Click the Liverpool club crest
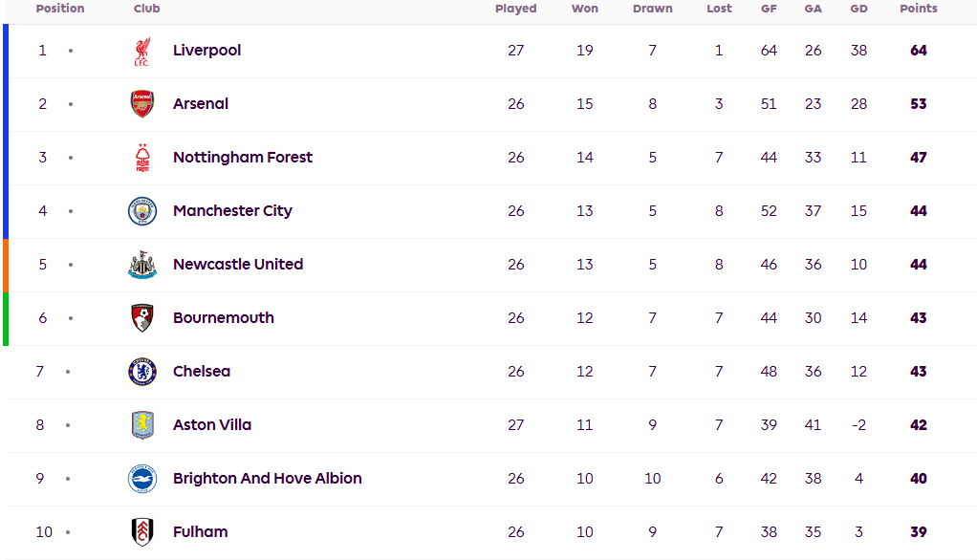The image size is (977, 560). (141, 51)
